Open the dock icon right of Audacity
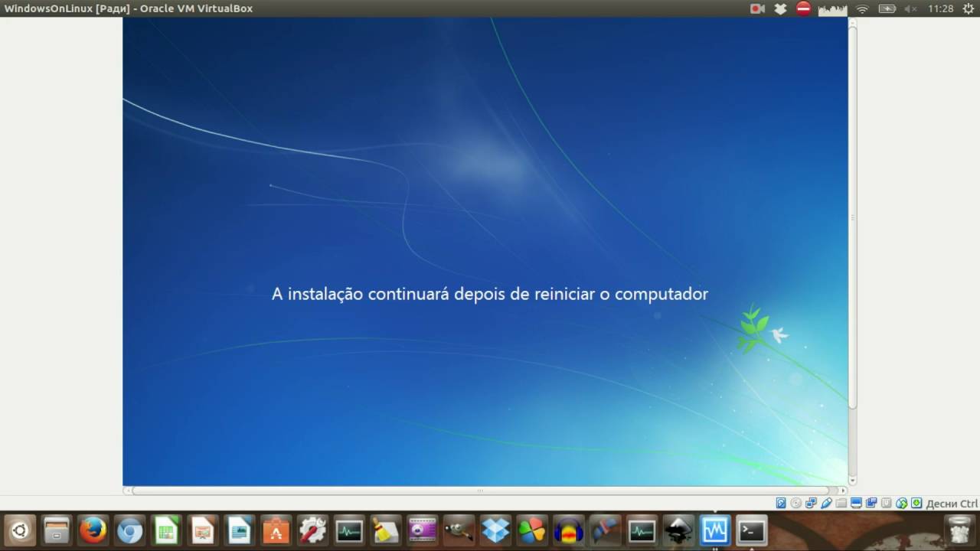The height and width of the screenshot is (551, 980). tap(605, 530)
